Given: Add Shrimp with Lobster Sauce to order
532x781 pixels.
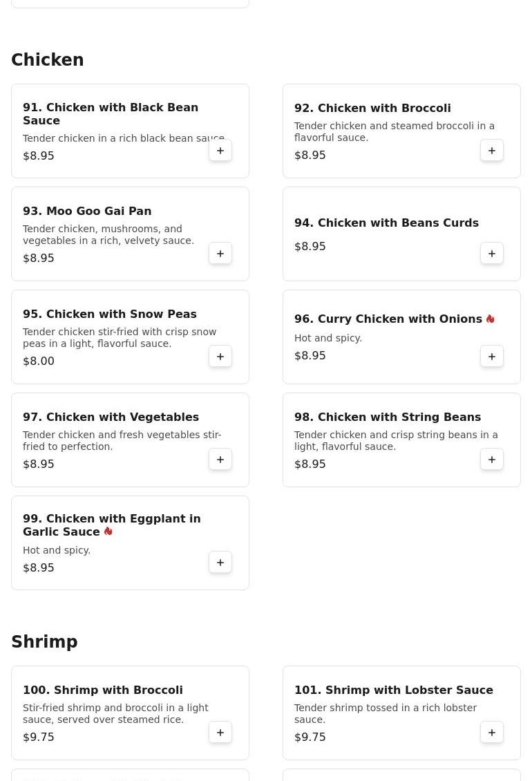Looking at the screenshot, I should (x=492, y=733).
